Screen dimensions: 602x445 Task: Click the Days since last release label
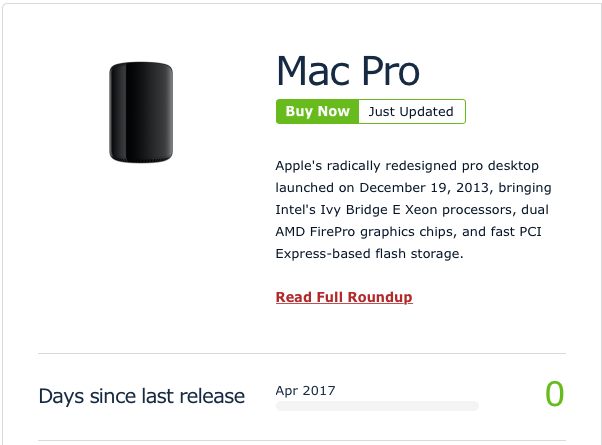141,396
